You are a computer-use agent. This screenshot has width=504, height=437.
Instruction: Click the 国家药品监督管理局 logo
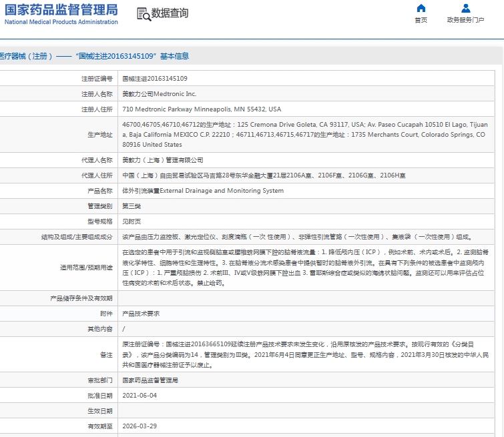pyautogui.click(x=61, y=10)
